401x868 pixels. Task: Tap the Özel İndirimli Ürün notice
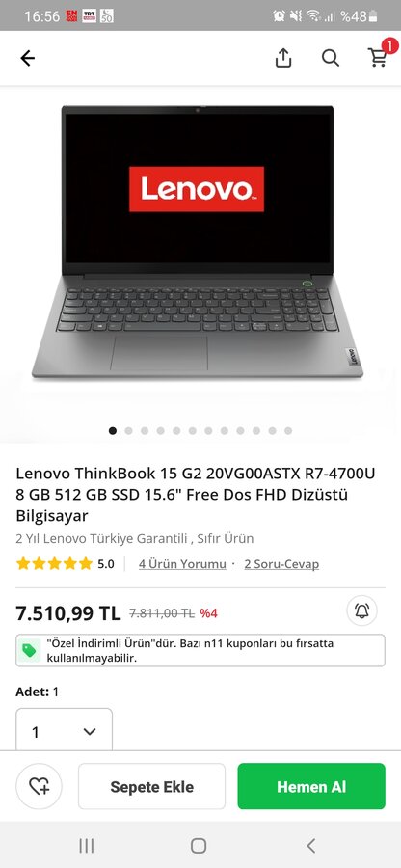pos(200,650)
